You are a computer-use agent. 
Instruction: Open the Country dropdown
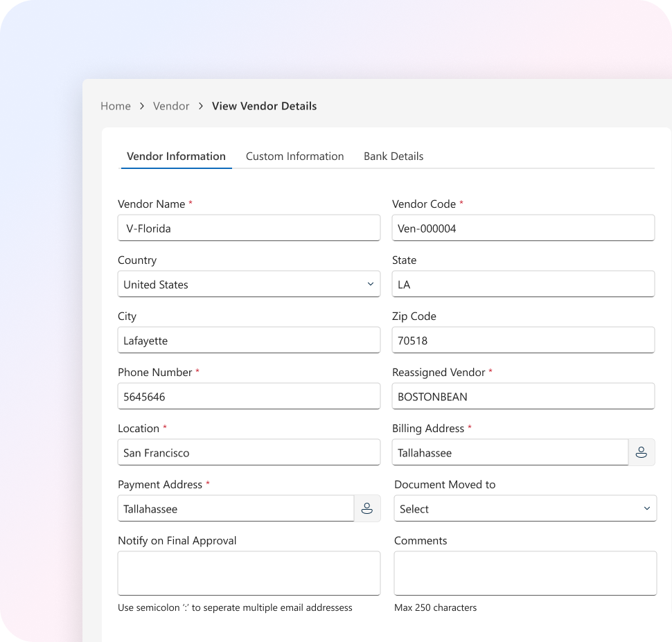pos(249,284)
